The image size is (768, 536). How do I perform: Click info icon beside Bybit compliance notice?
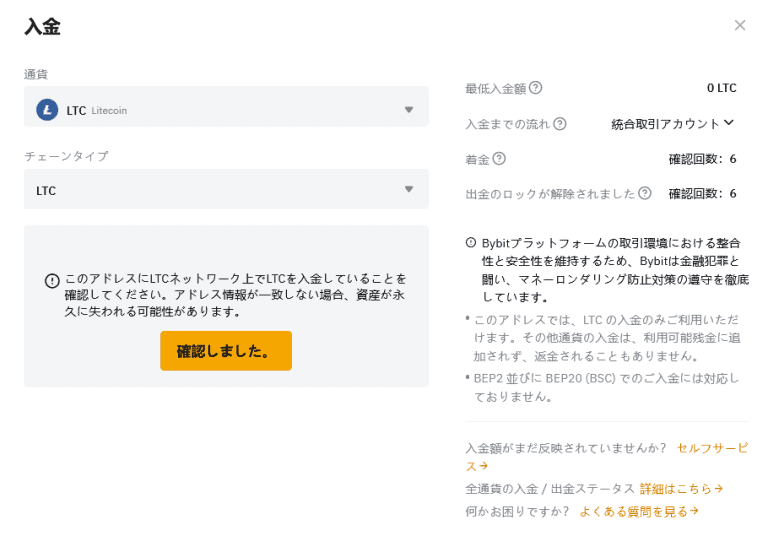pos(471,242)
